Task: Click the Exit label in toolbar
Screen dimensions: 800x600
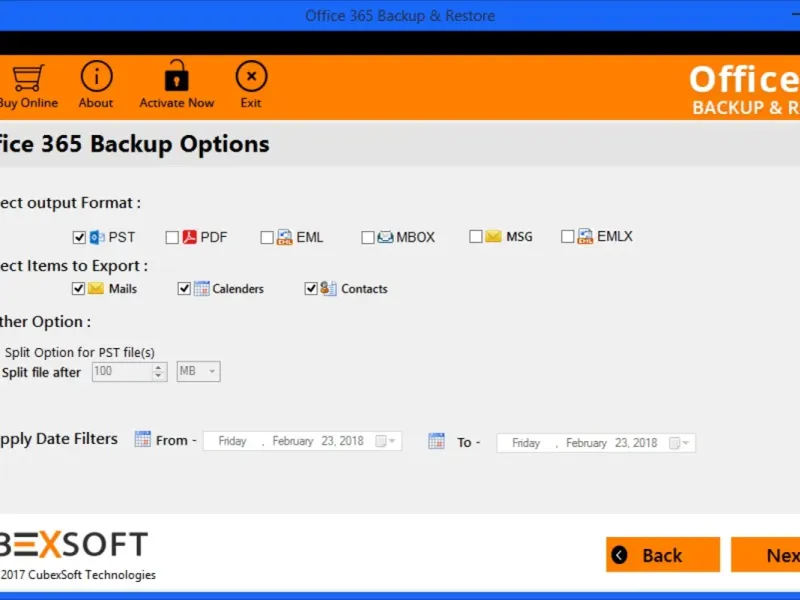Action: pos(251,103)
